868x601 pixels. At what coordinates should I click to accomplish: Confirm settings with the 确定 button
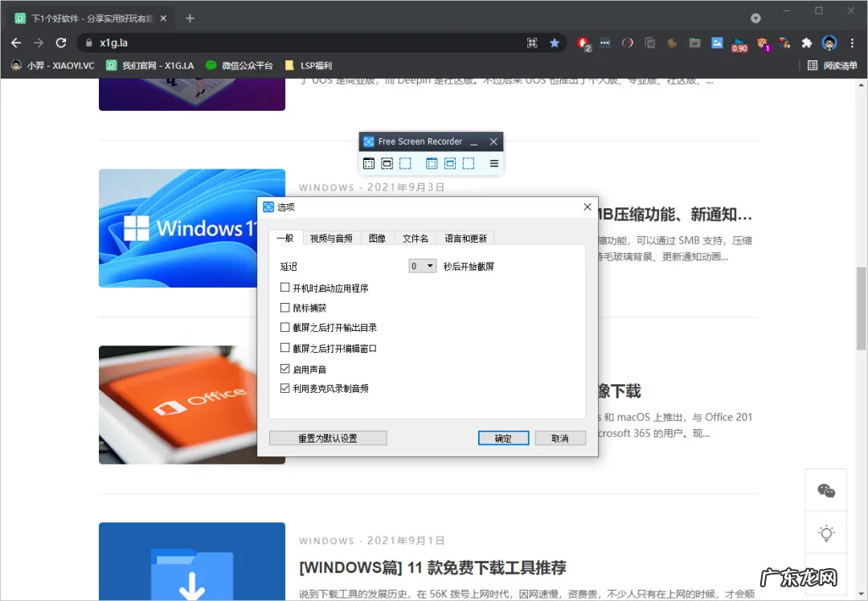click(503, 438)
